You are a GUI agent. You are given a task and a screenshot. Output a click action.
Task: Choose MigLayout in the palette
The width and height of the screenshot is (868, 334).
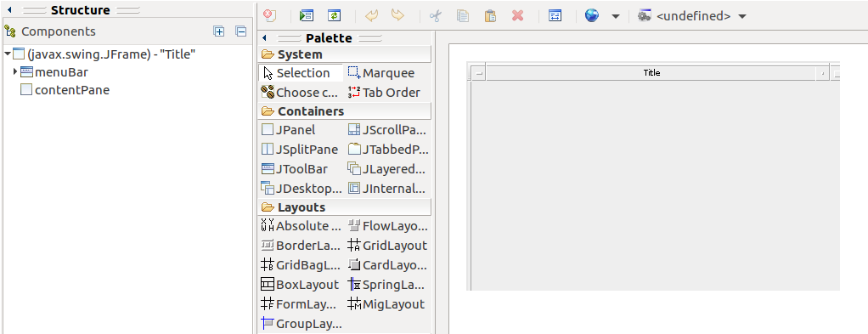(386, 304)
